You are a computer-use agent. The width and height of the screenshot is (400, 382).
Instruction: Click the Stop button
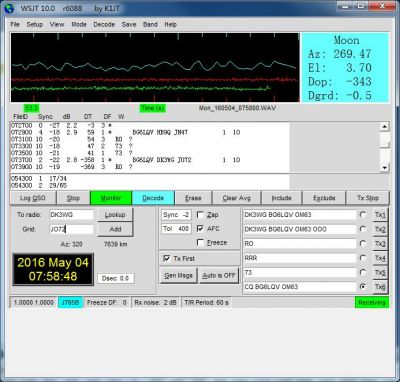pyautogui.click(x=73, y=198)
